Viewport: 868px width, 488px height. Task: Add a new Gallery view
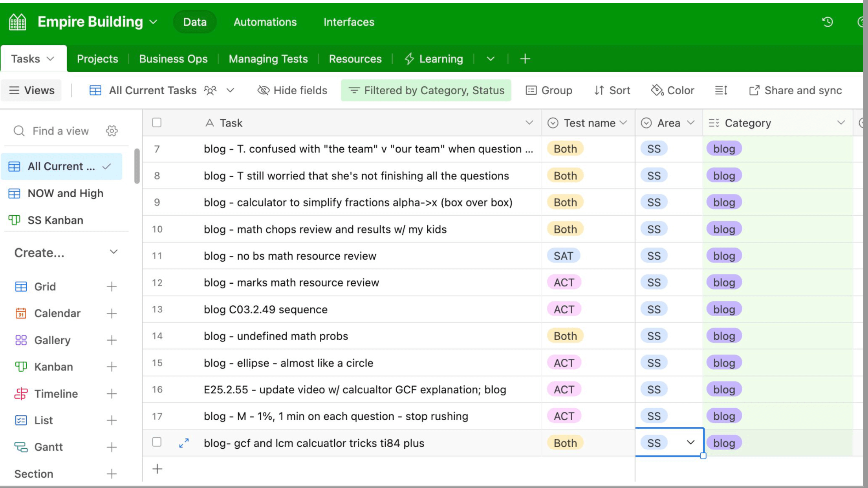pyautogui.click(x=112, y=340)
